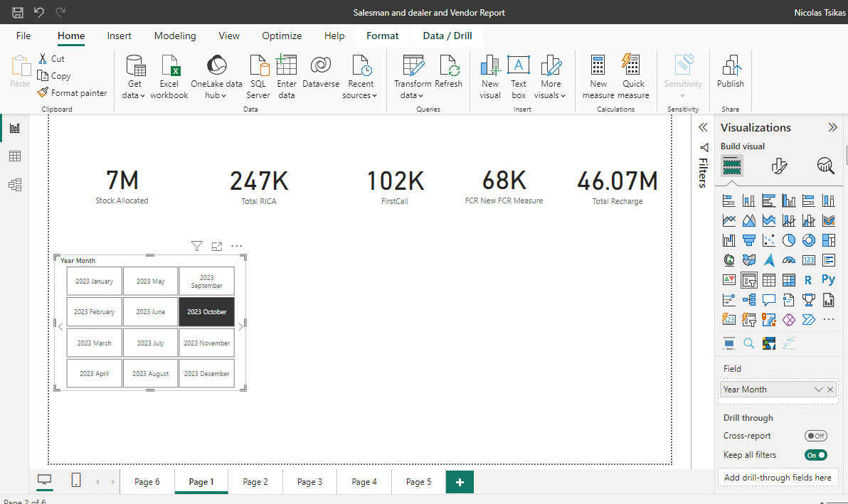Select 2023 March in slicer
The image size is (848, 504).
(94, 343)
